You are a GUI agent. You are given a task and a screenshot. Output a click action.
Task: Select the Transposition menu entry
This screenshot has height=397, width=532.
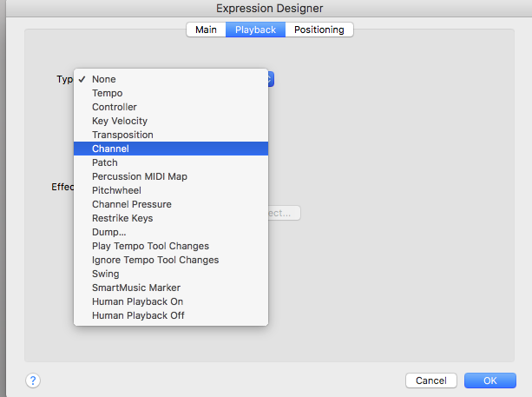122,135
